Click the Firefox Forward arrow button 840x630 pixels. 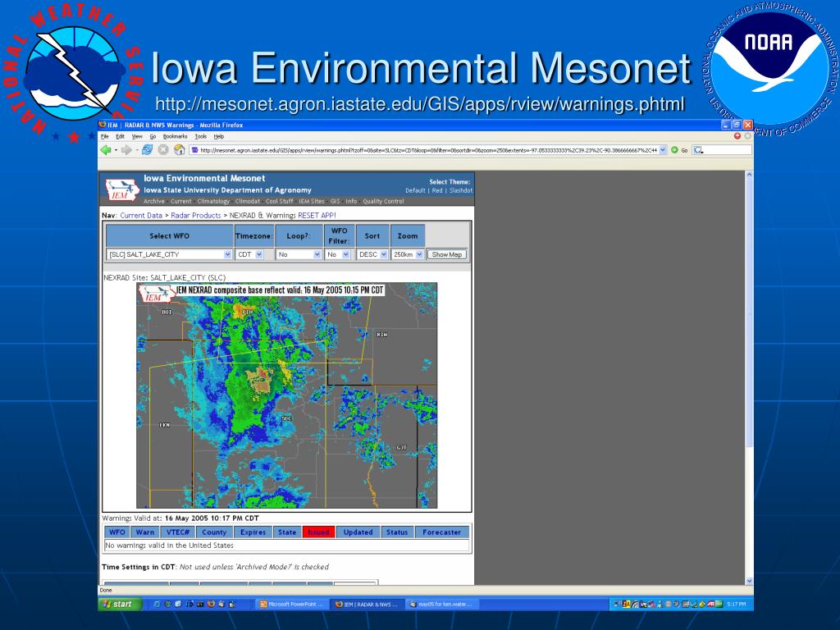[x=126, y=151]
